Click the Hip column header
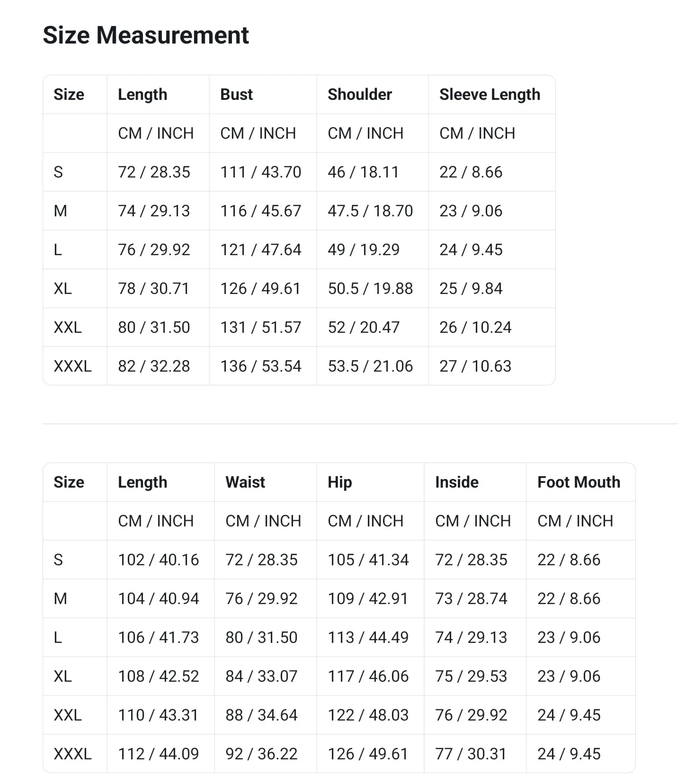Viewport: 678px width, 784px height. [339, 482]
